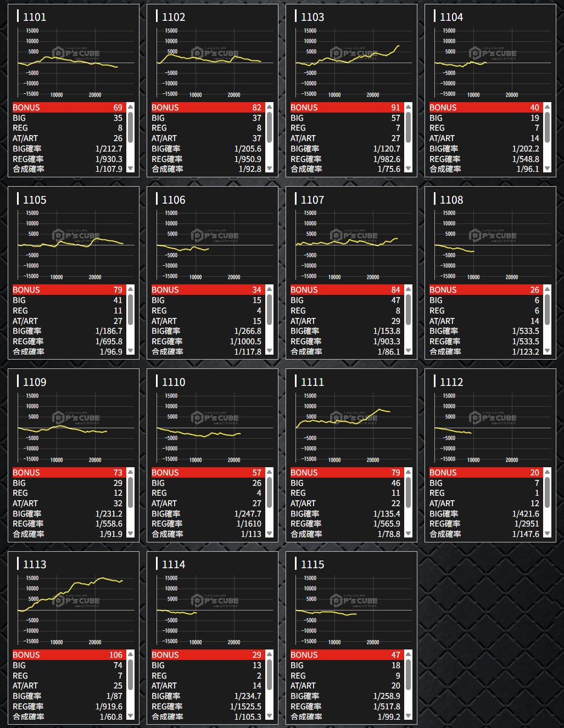564x728 pixels.
Task: Open the slump graph of machine 1105
Action: tap(73, 244)
